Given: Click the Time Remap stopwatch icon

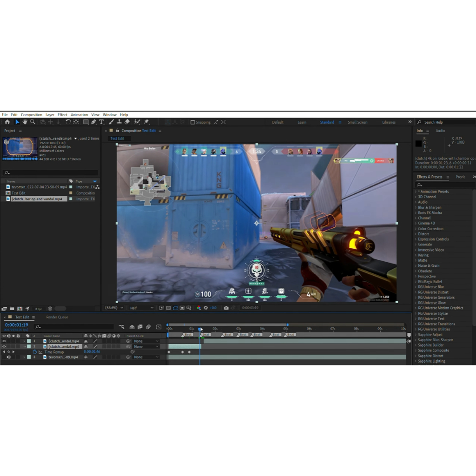Looking at the screenshot, I should (34, 352).
